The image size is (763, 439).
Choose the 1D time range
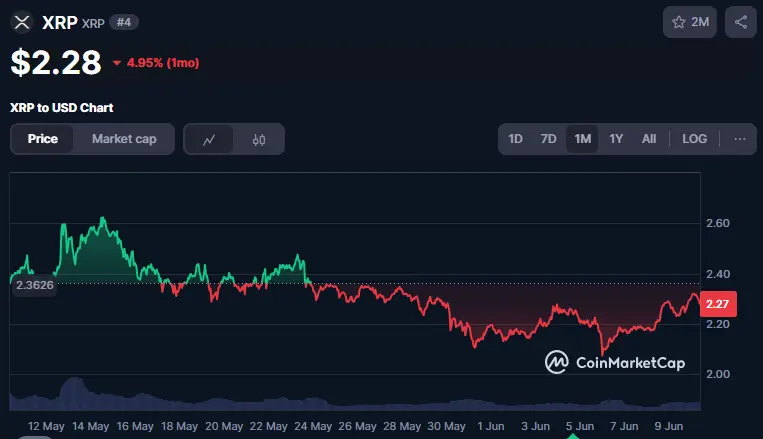click(515, 139)
